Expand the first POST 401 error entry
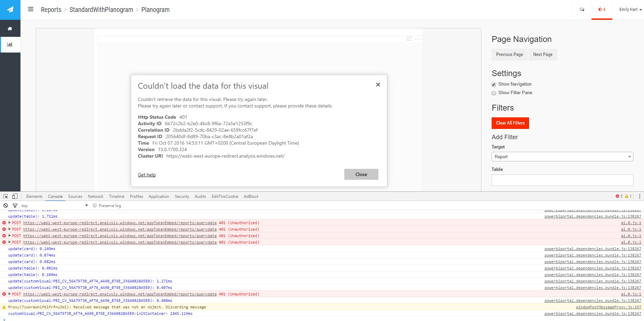Viewport: 644px width, 321px height. pos(10,223)
